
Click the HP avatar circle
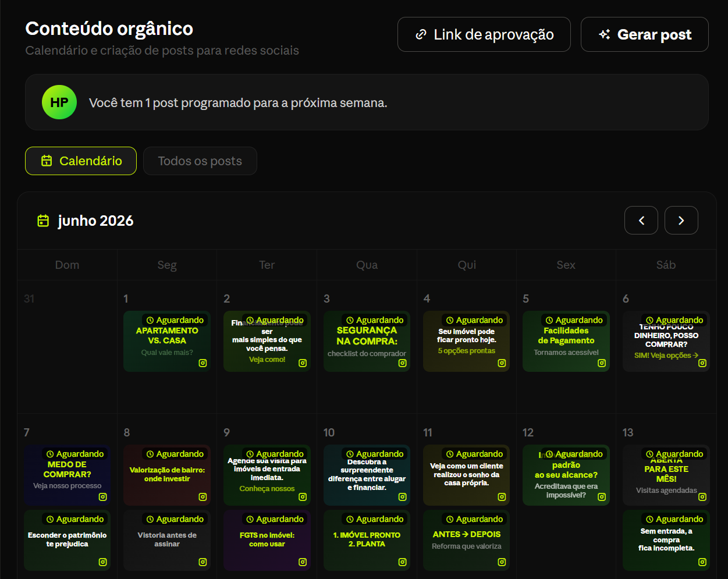coord(59,102)
